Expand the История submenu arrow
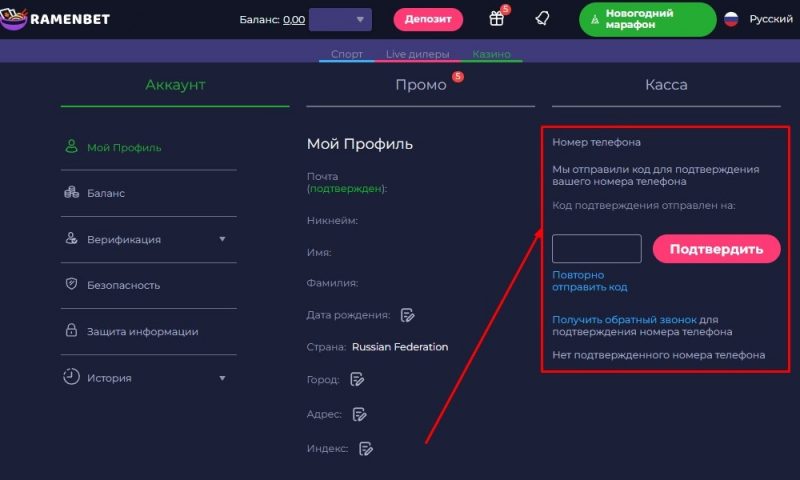The height and width of the screenshot is (480, 800). 222,378
